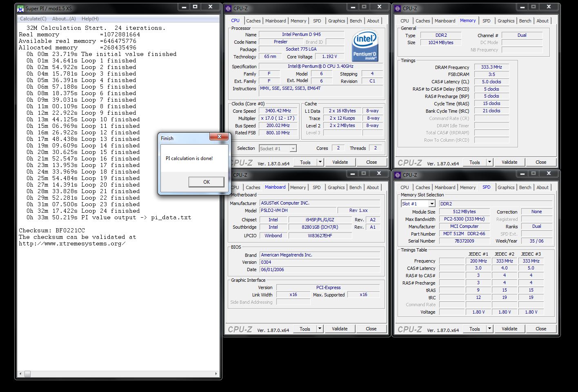Click Checksum: BF0221CC line

(x=52, y=230)
